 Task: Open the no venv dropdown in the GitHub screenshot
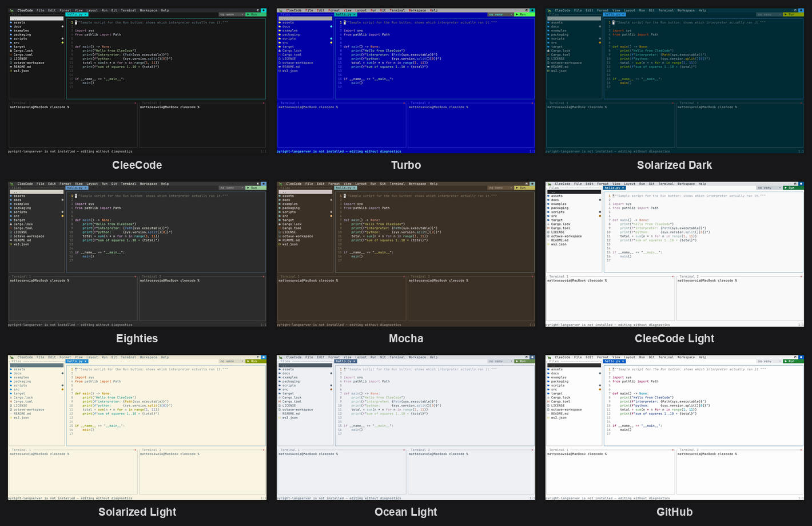click(770, 361)
